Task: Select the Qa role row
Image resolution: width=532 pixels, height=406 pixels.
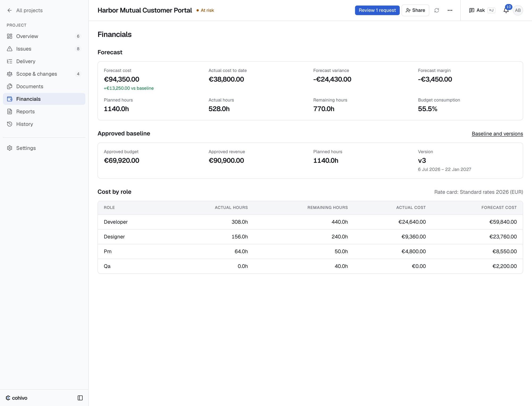Action: (310, 266)
